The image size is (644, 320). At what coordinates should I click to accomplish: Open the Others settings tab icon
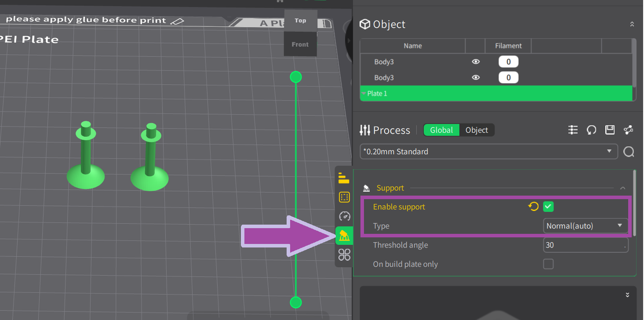point(344,255)
